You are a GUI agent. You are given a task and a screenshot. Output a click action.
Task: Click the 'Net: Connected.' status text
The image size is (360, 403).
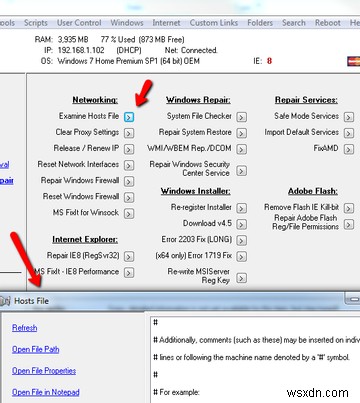[x=191, y=50]
